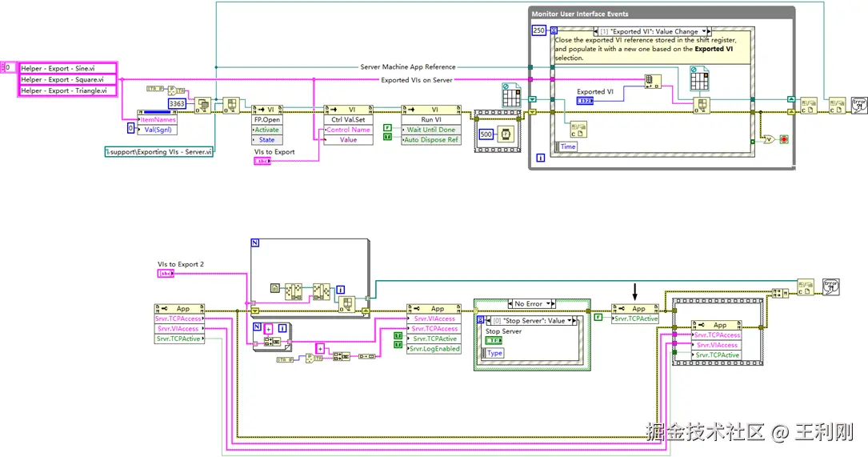Click the Stop Server event timeout hourglass terminal

pyautogui.click(x=481, y=320)
